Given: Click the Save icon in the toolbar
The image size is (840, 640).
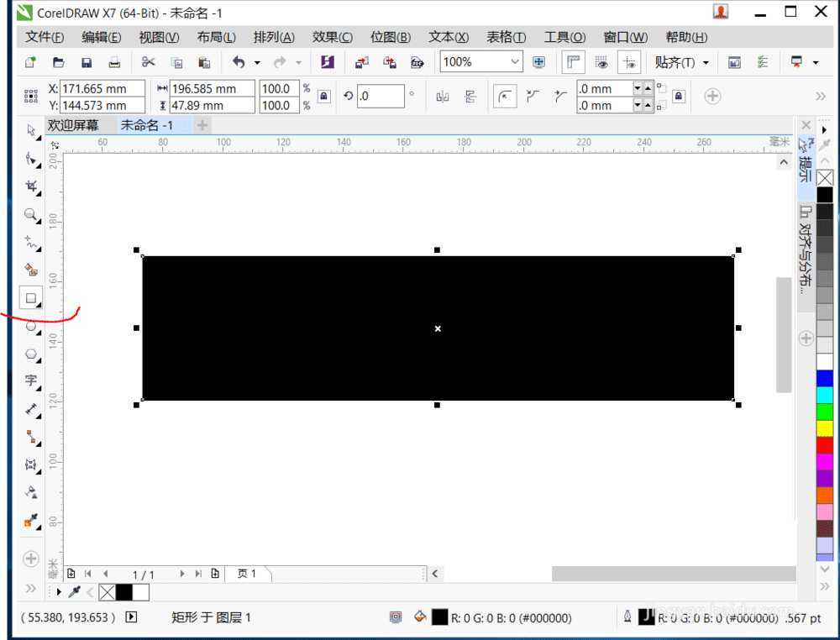Looking at the screenshot, I should click(x=86, y=62).
